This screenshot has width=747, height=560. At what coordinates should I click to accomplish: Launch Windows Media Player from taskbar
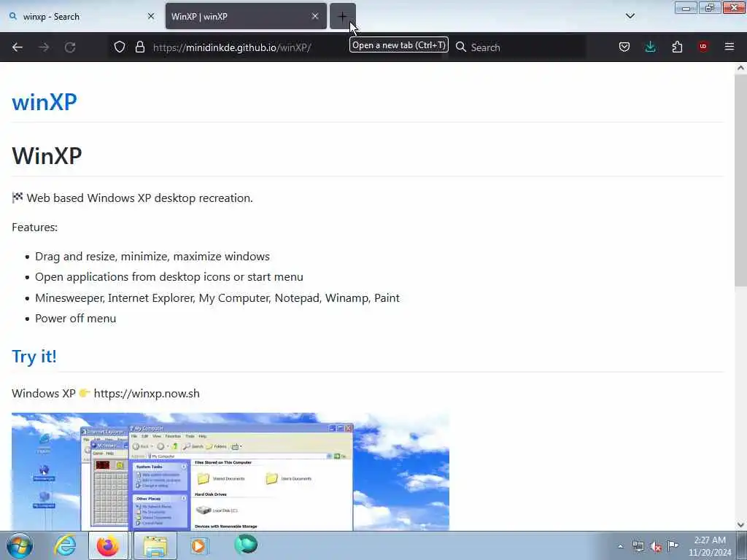pos(198,545)
